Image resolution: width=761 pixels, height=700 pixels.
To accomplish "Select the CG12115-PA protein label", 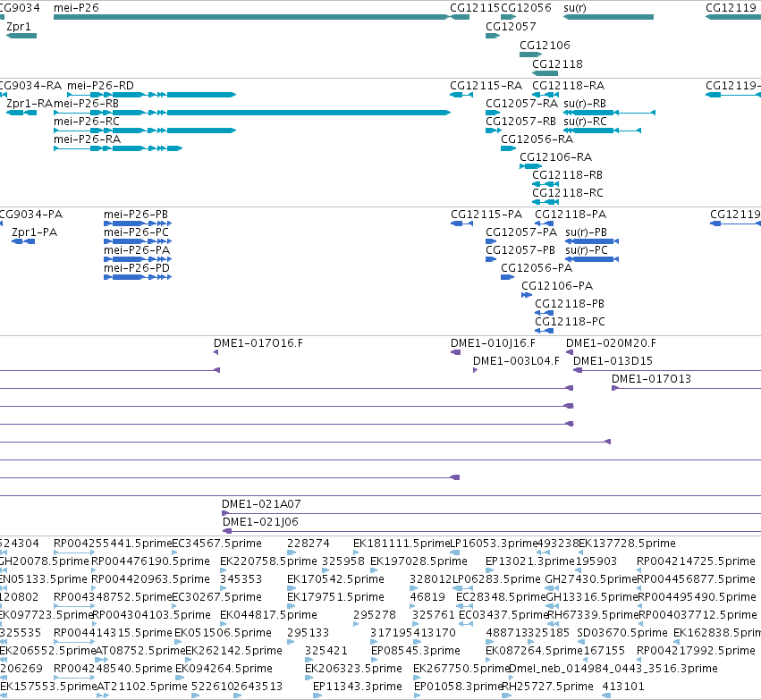I will 486,215.
